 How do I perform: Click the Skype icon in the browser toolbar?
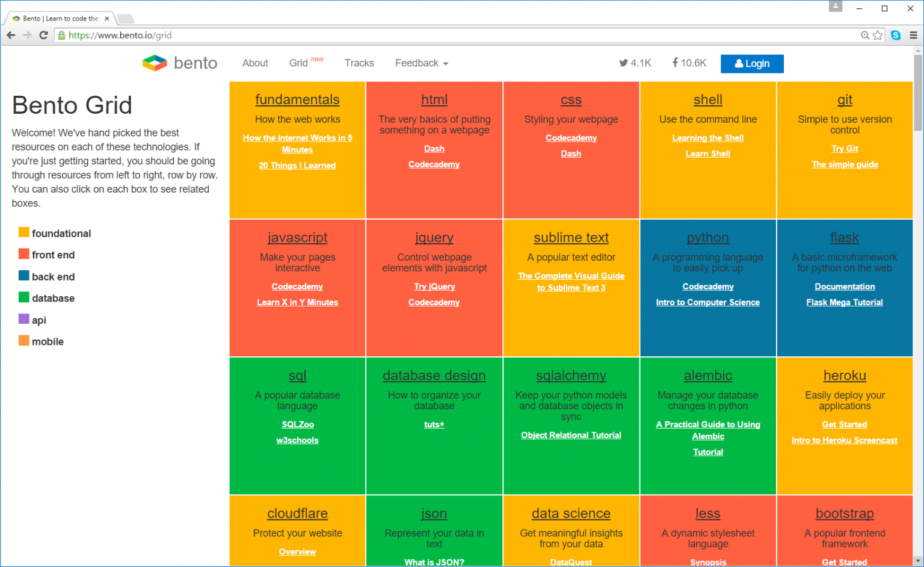(x=896, y=35)
